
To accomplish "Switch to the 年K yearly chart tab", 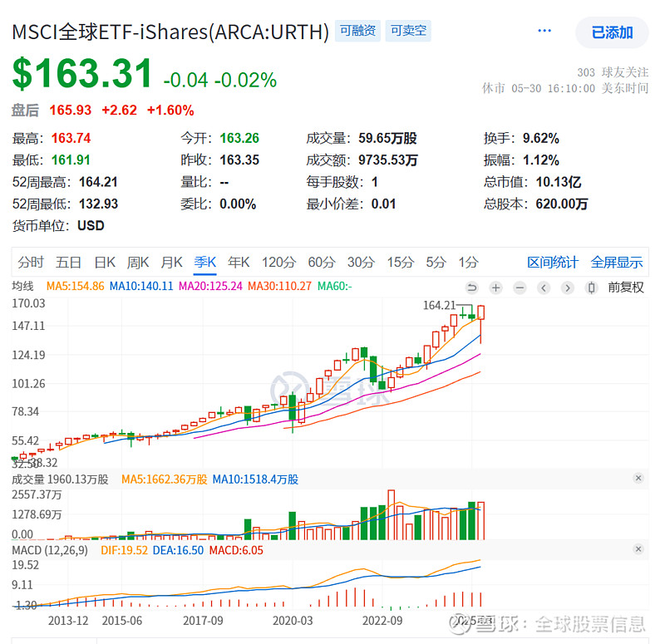I will pos(239,261).
